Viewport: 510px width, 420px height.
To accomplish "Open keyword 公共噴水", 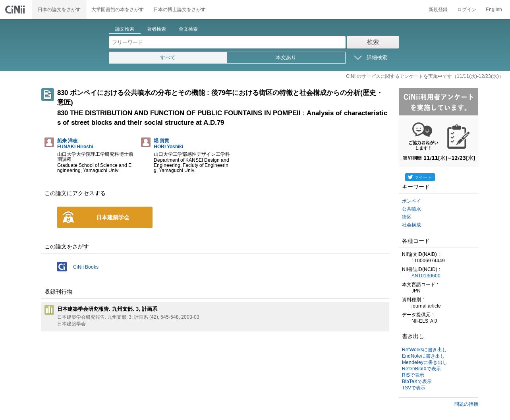I will tap(411, 209).
